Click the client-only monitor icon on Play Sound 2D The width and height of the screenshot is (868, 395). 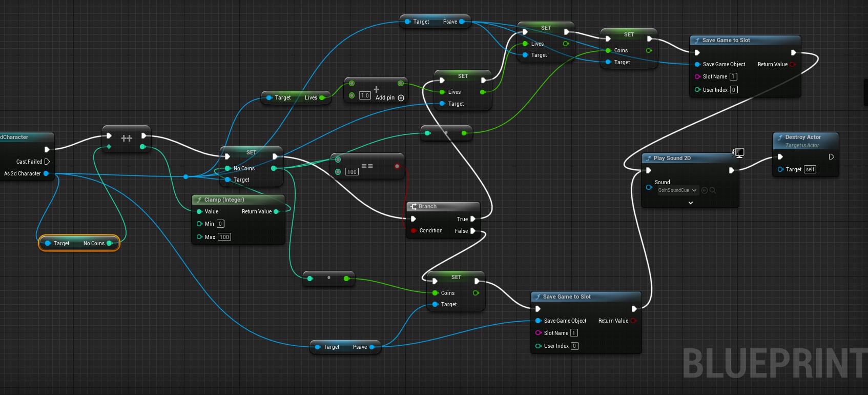pyautogui.click(x=739, y=152)
